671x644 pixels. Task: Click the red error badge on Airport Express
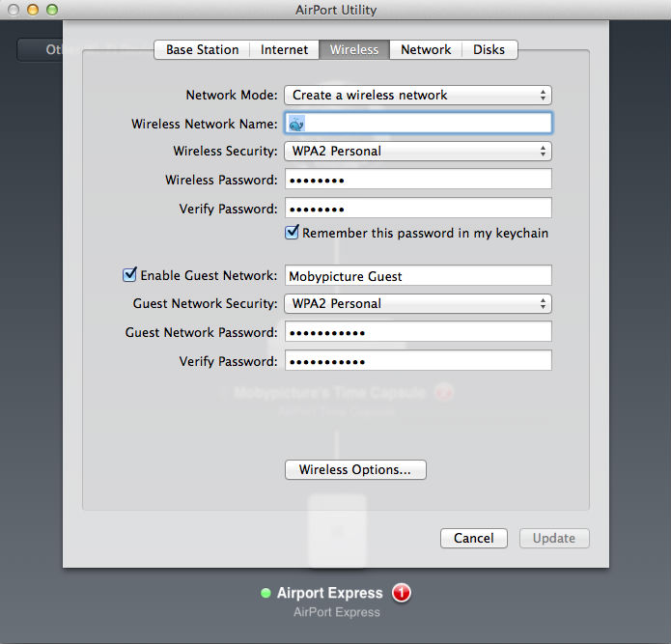pos(402,593)
